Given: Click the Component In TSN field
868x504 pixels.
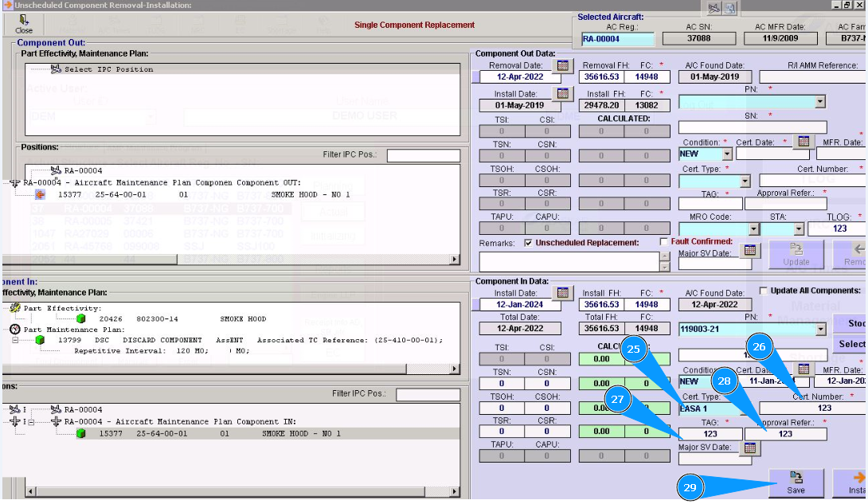Looking at the screenshot, I should tap(502, 383).
